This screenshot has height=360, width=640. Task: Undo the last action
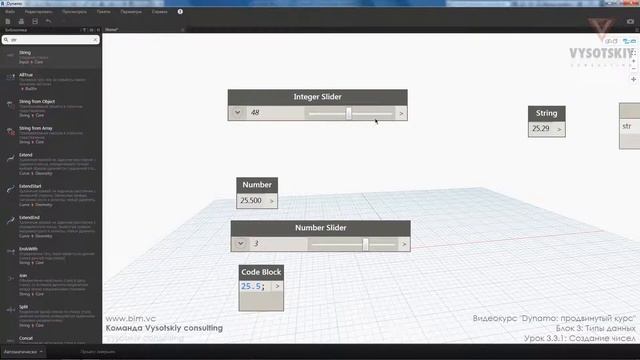click(49, 21)
